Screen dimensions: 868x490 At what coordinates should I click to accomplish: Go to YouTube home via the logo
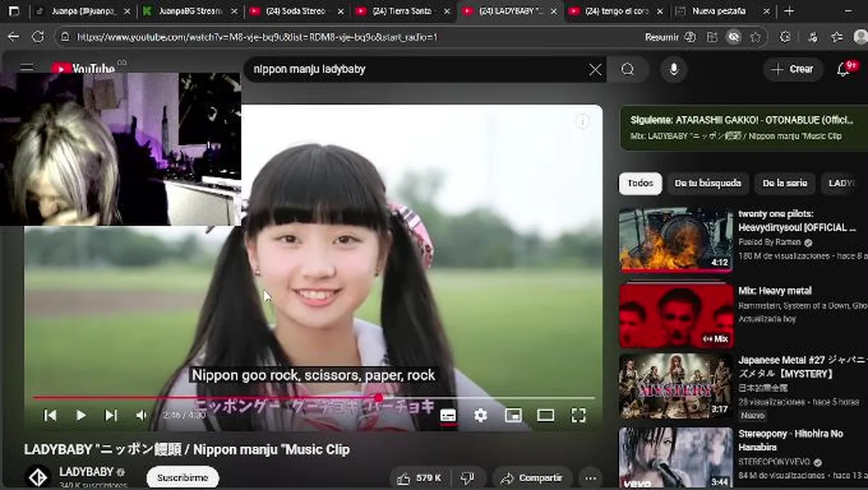(x=84, y=68)
